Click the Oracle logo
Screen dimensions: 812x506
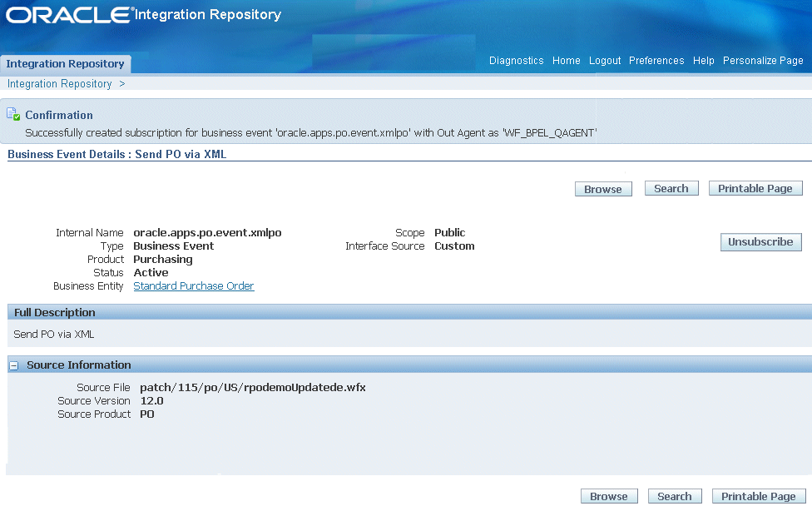click(68, 14)
